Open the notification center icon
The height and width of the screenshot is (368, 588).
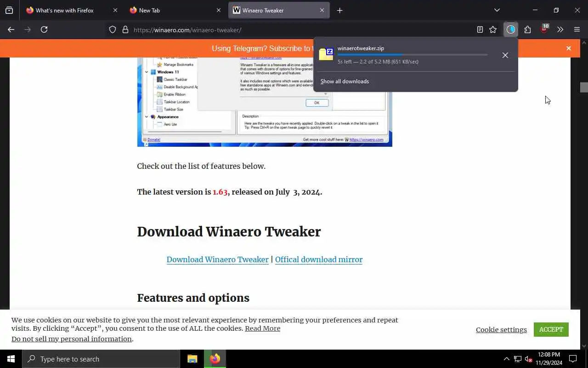573,359
